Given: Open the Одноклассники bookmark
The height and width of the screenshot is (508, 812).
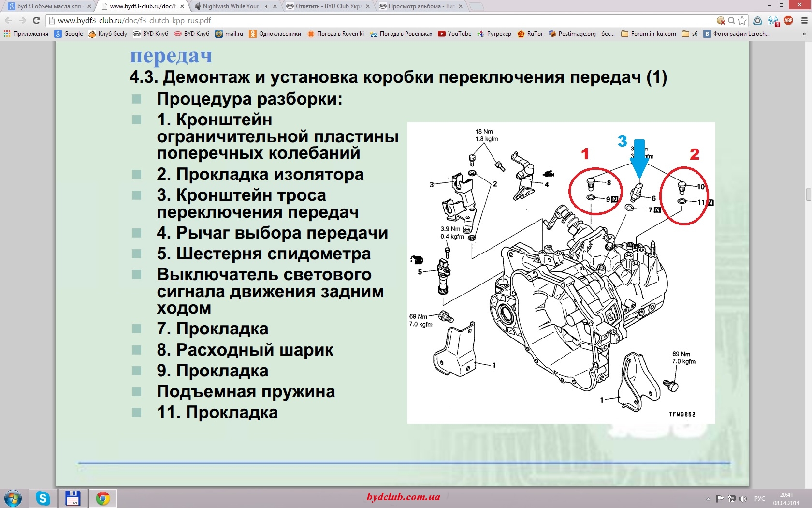Looking at the screenshot, I should click(275, 34).
